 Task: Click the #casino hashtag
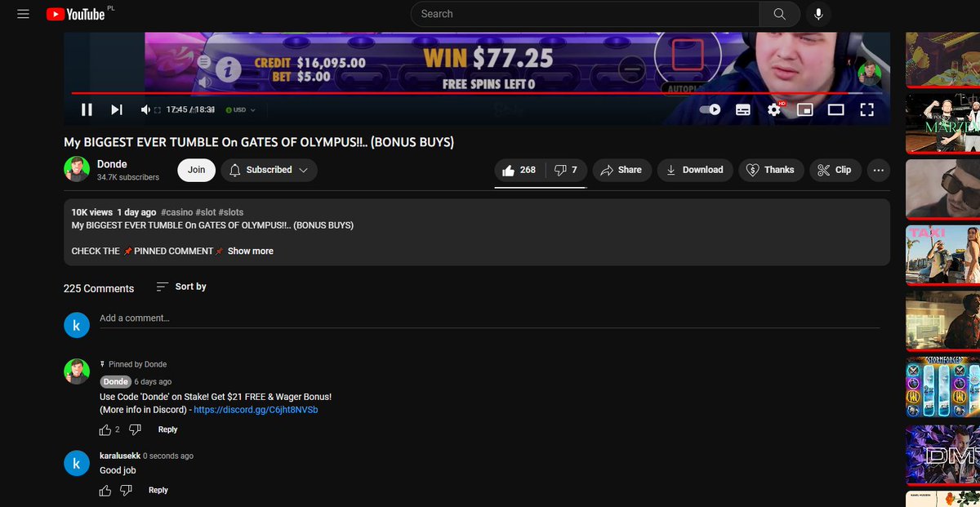pos(176,212)
